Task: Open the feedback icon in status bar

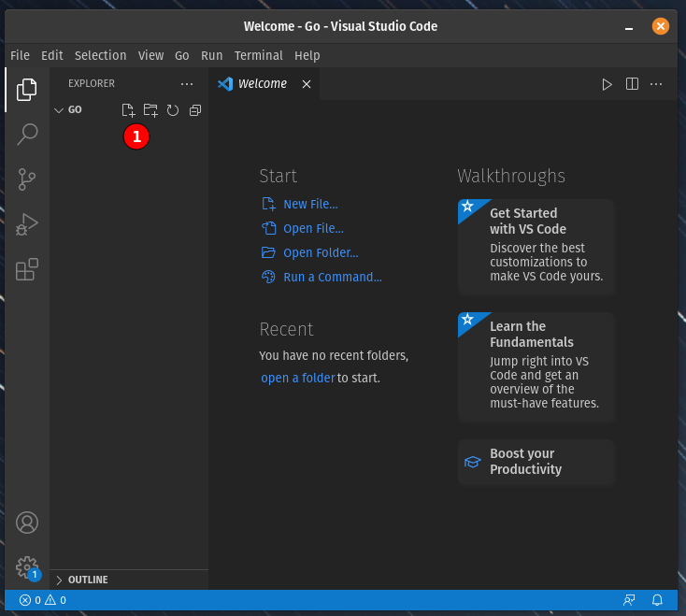Action: [629, 600]
